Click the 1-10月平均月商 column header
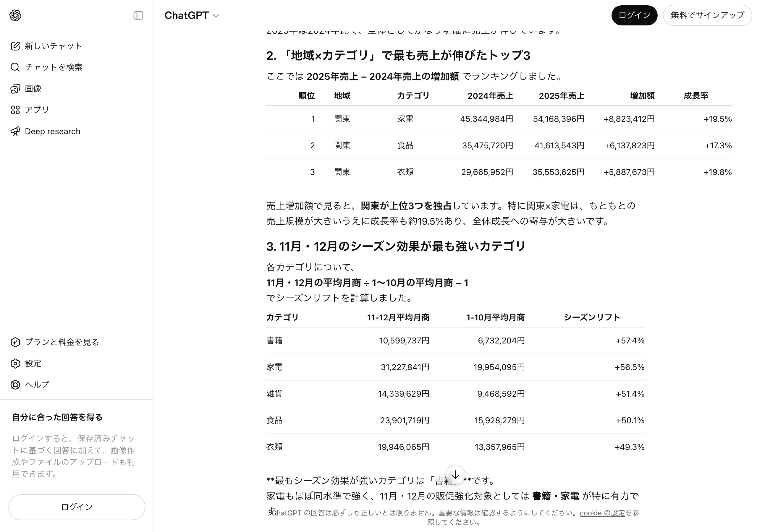Viewport: 757px width, 532px height. [x=495, y=317]
